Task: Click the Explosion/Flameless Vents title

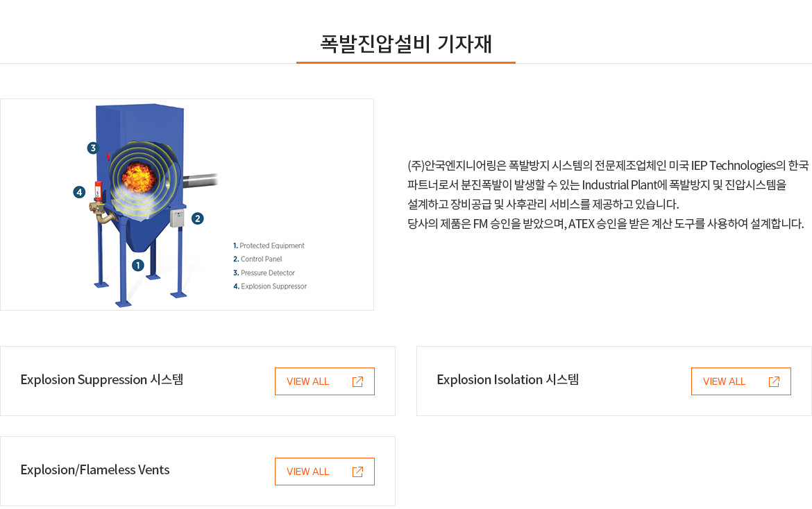Action: 95,469
